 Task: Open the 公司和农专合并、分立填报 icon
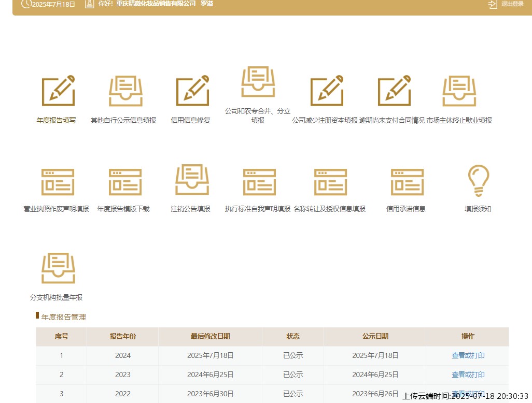tap(258, 82)
